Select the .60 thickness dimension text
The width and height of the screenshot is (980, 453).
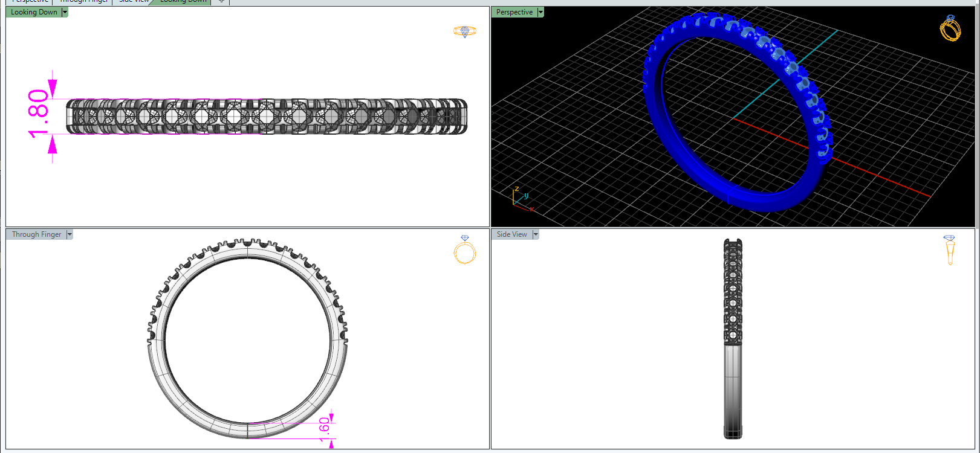pyautogui.click(x=325, y=429)
